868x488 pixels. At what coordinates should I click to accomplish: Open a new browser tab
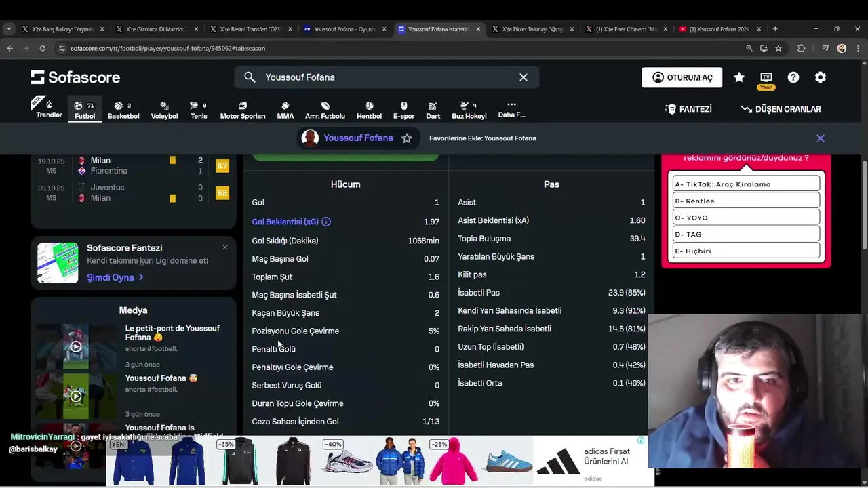pos(775,29)
